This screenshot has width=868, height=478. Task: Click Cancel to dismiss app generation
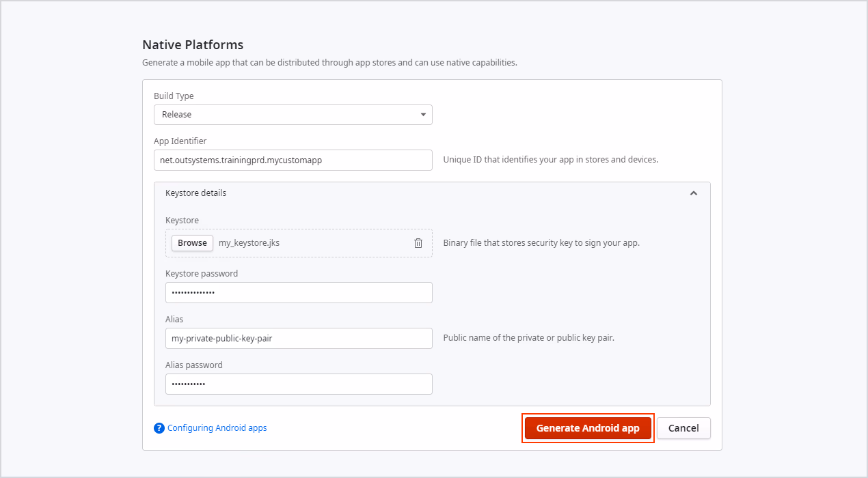coord(683,428)
